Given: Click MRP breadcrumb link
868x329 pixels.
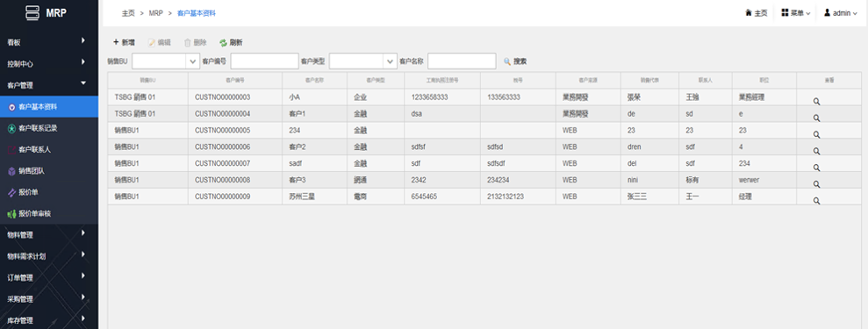Looking at the screenshot, I should point(156,13).
